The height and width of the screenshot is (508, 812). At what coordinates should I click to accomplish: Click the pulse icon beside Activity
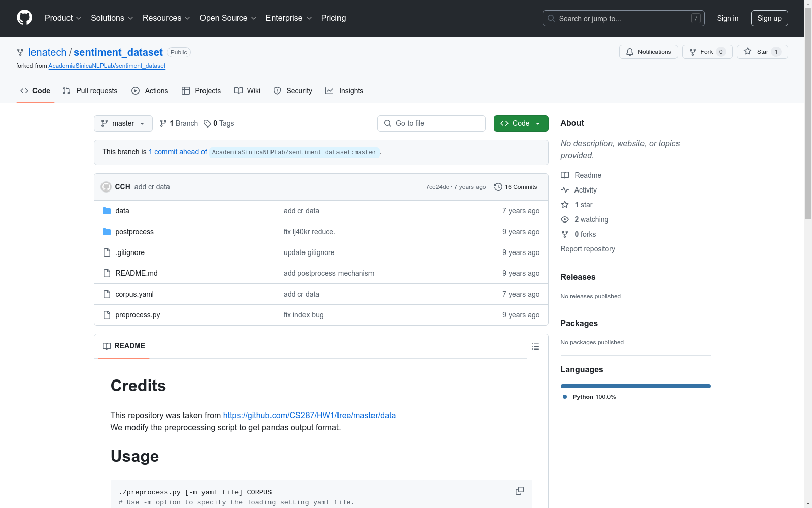[565, 190]
